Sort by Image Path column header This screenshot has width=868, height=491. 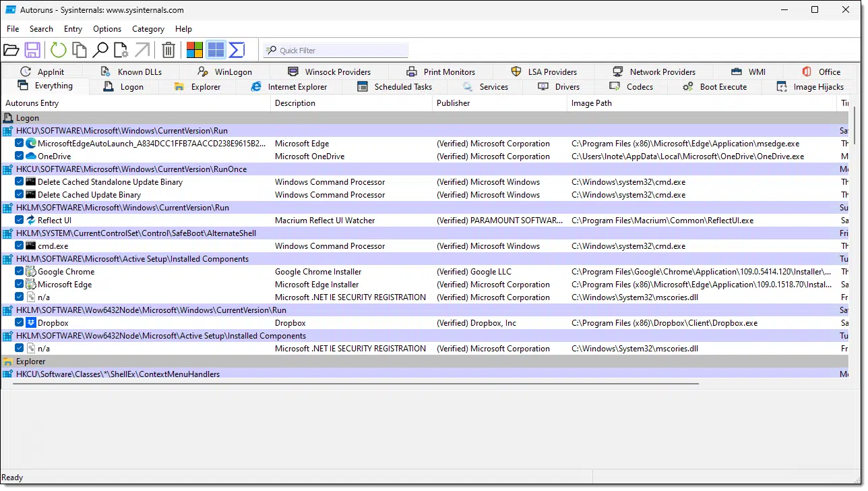click(702, 103)
